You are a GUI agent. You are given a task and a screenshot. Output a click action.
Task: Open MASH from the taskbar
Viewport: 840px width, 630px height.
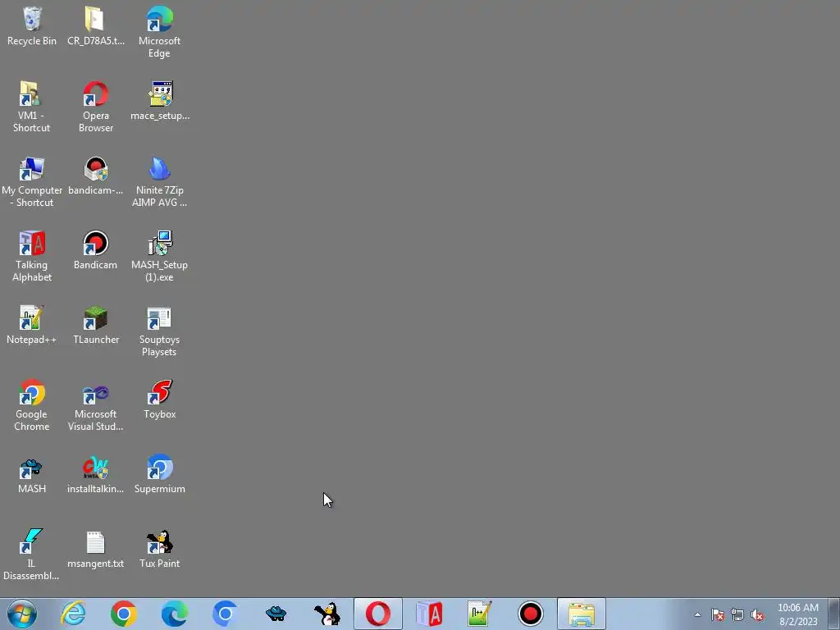(x=276, y=614)
